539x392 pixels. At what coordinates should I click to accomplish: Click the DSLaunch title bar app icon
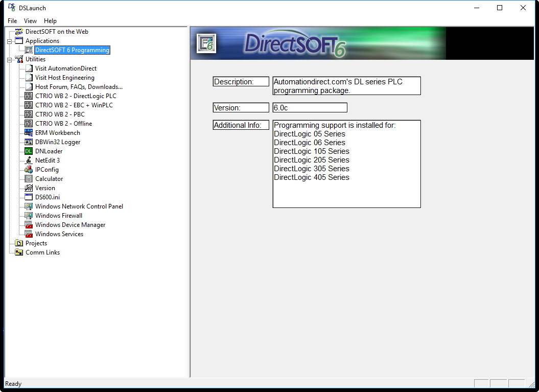pyautogui.click(x=12, y=7)
